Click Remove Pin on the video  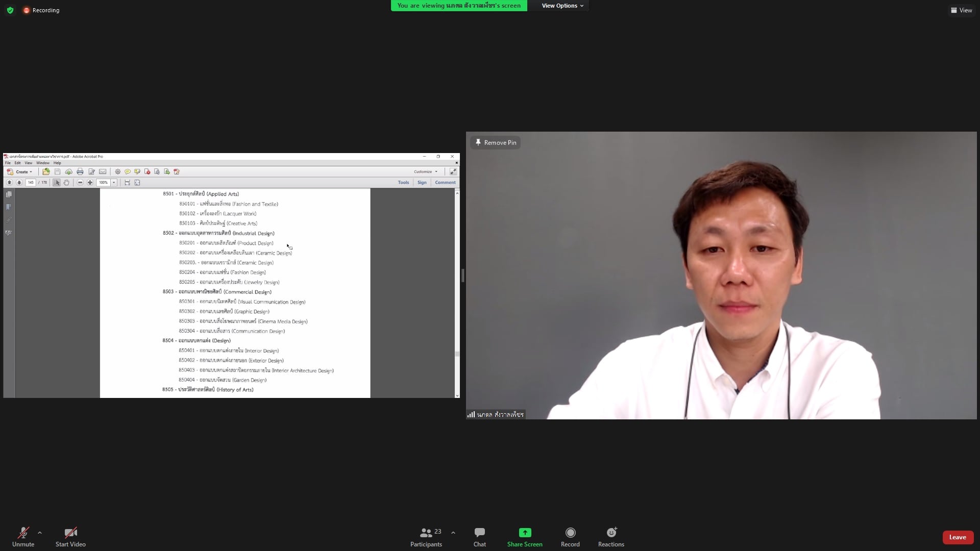495,142
